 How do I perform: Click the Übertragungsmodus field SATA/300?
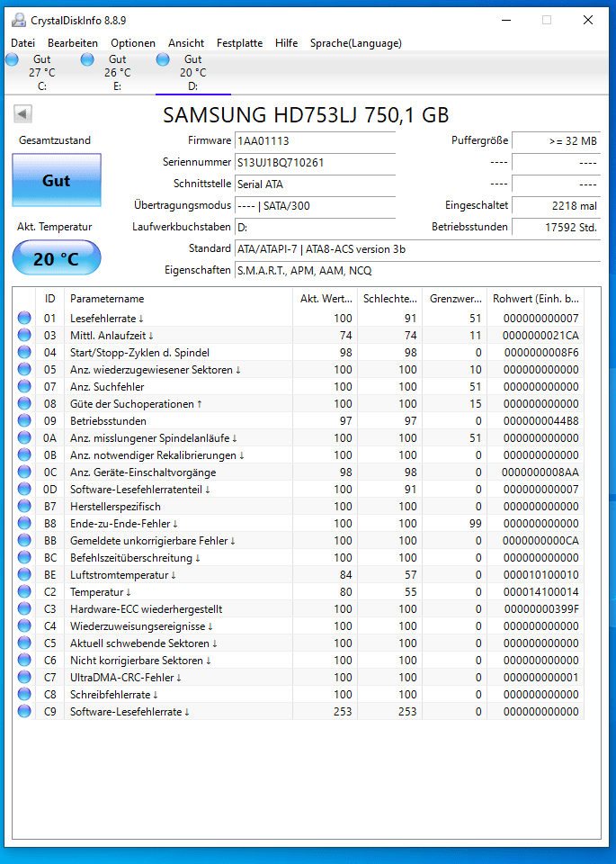[315, 205]
